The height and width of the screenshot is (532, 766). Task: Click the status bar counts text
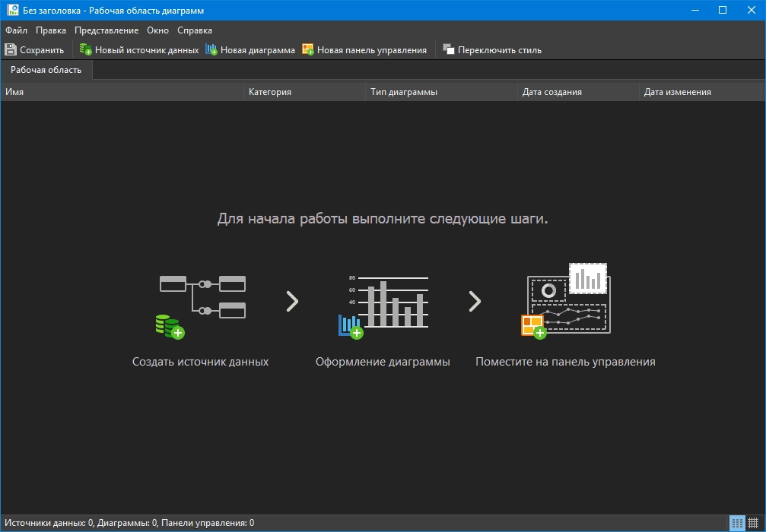coord(129,523)
